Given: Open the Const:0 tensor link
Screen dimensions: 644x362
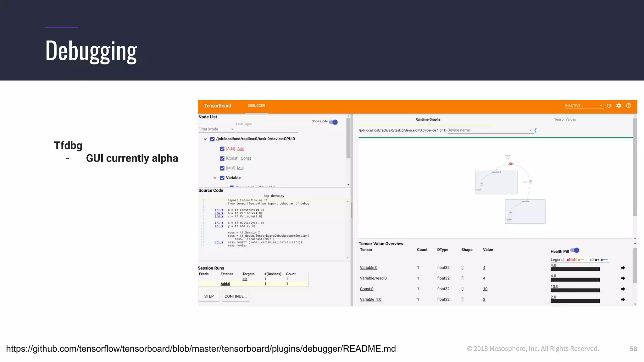Looking at the screenshot, I should coord(367,289).
